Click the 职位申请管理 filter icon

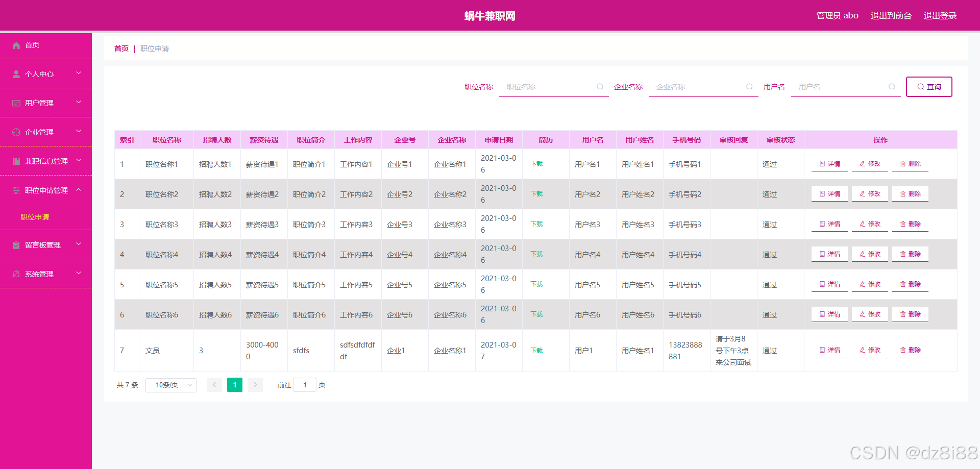[16, 190]
